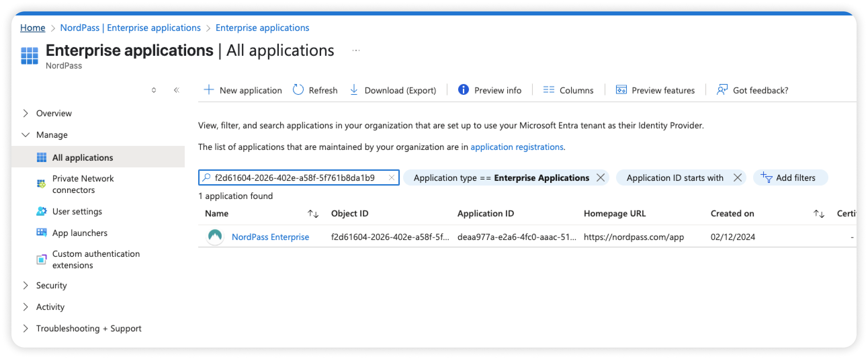Clear the search box with its X
This screenshot has height=359, width=868.
pos(391,177)
